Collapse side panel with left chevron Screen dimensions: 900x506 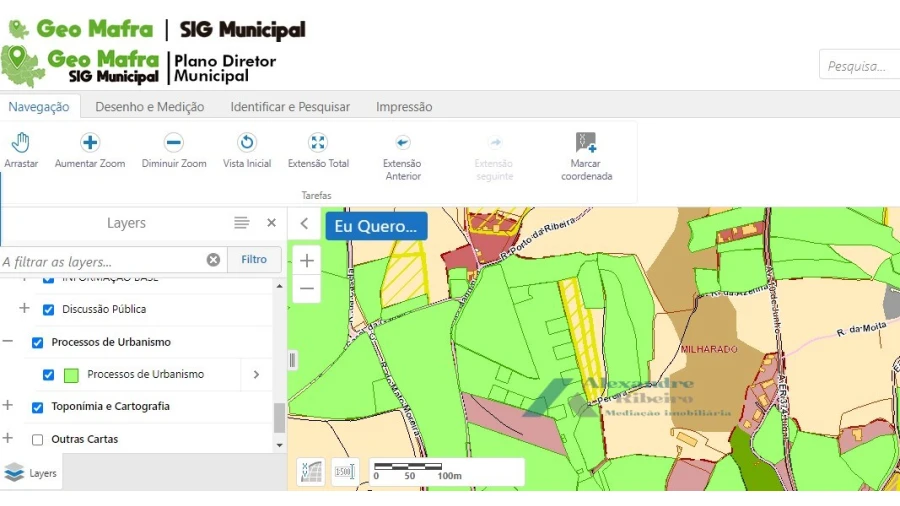tap(305, 224)
